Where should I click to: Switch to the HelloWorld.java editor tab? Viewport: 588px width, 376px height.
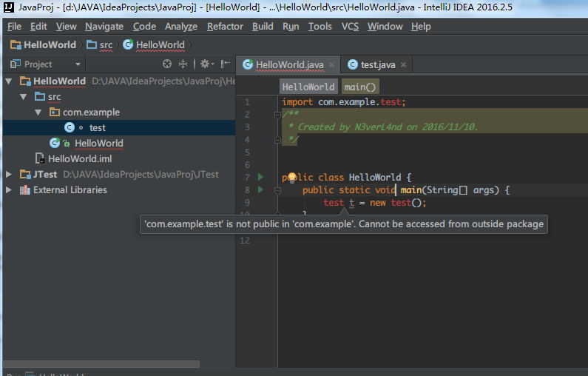[x=288, y=64]
